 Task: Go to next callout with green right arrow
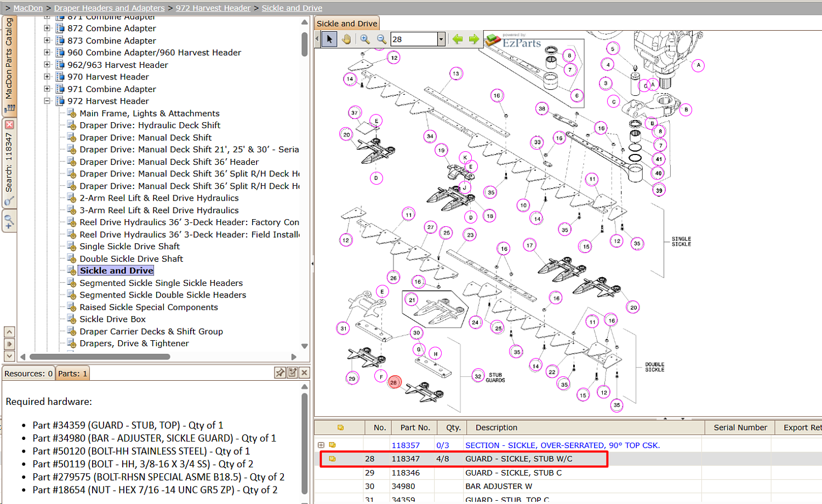[474, 39]
